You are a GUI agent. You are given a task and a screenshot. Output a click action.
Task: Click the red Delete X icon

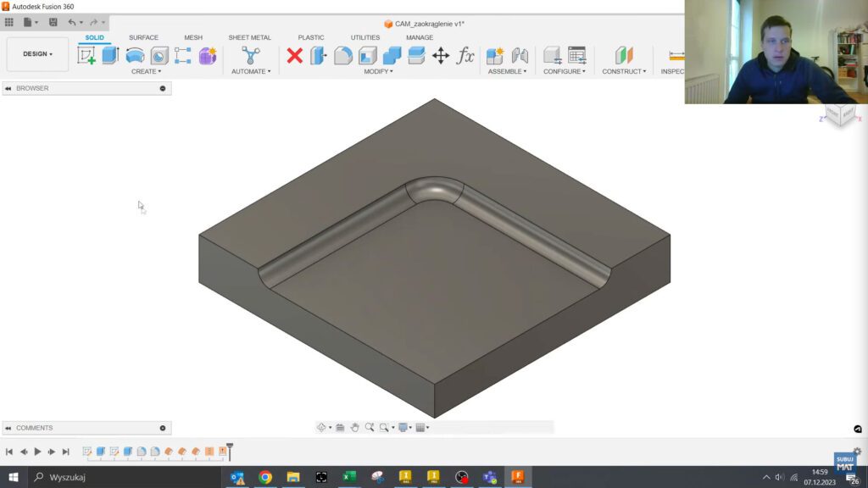point(294,56)
